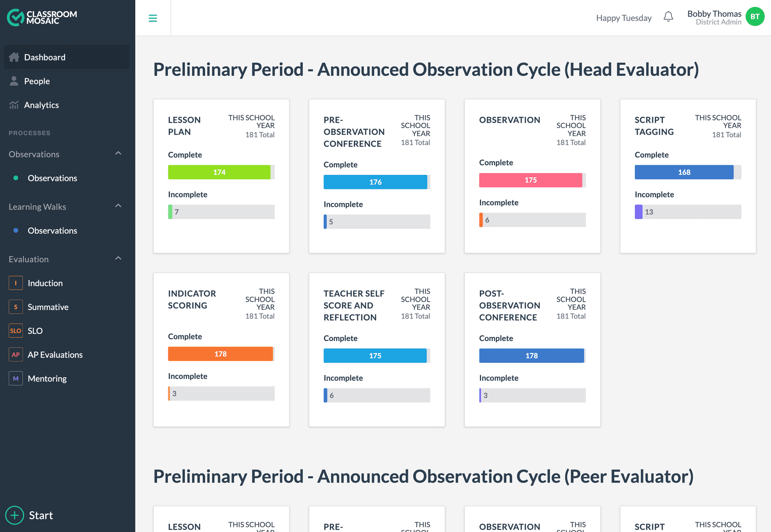Click the Mentoring M icon
771x532 pixels.
point(16,378)
